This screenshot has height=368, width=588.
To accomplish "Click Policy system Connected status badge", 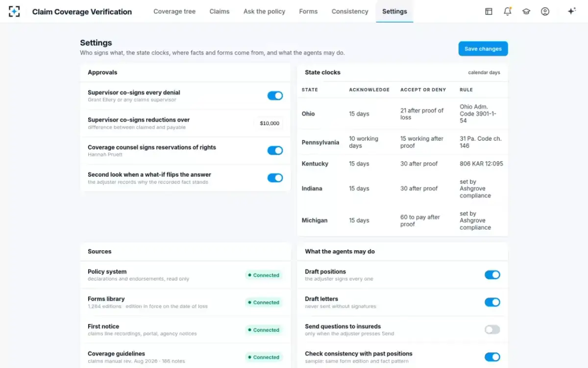I will [264, 275].
